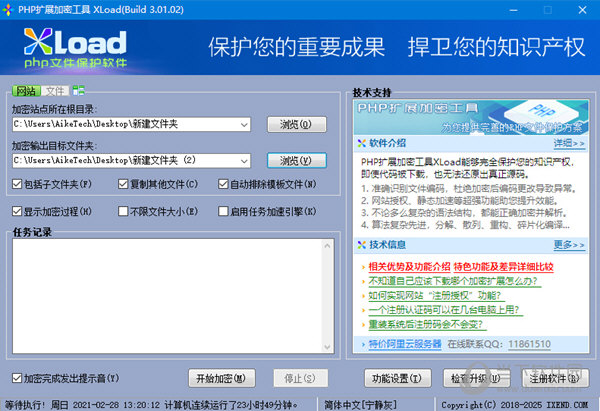This screenshot has width=600, height=411.
Task: Click the 技术信息 section icon
Action: 362,245
